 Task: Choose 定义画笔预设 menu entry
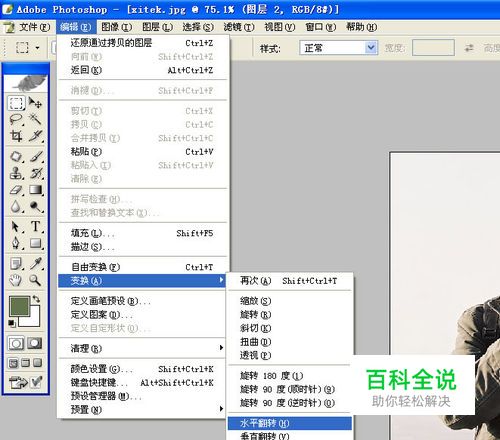[142, 301]
